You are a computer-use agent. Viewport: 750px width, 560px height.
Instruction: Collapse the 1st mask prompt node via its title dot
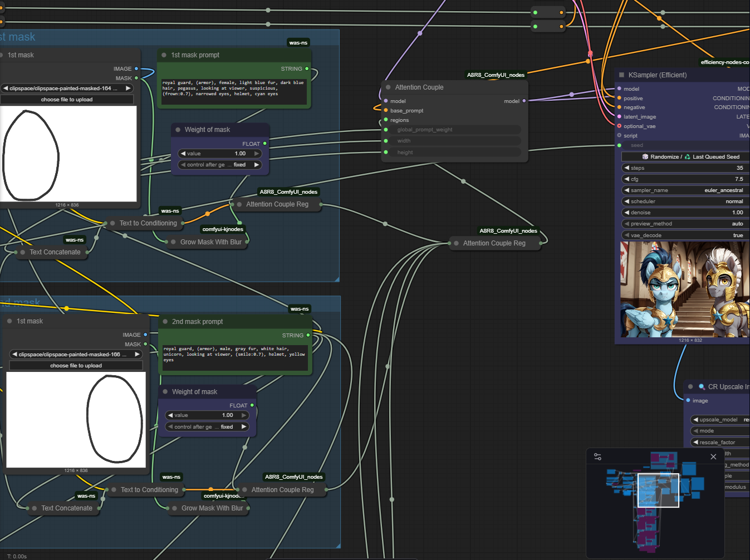(164, 55)
